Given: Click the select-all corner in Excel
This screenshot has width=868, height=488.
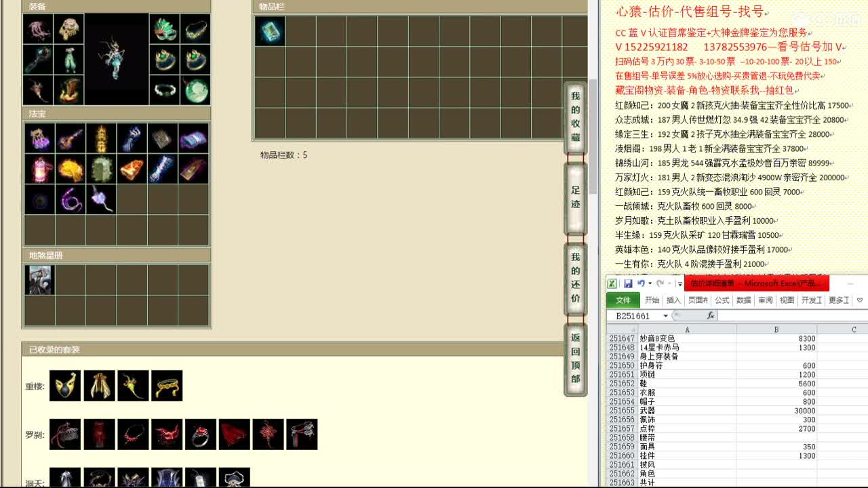Looking at the screenshot, I should coord(622,329).
